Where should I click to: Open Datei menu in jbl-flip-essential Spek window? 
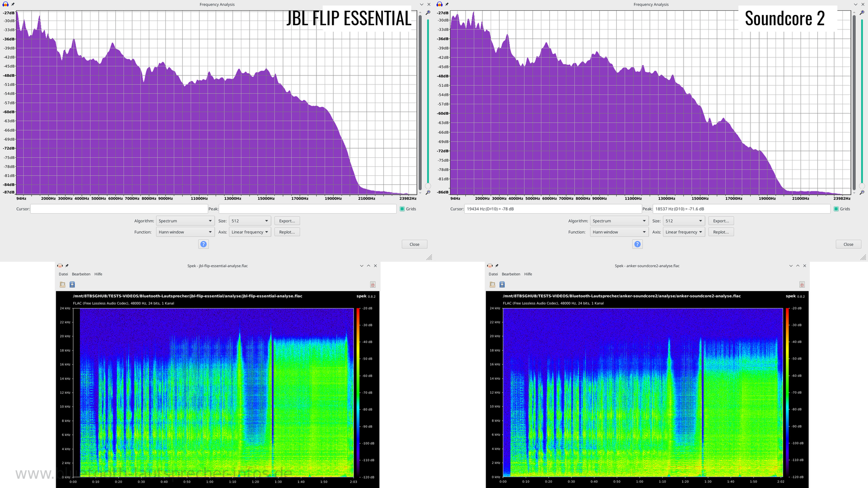coord(63,274)
